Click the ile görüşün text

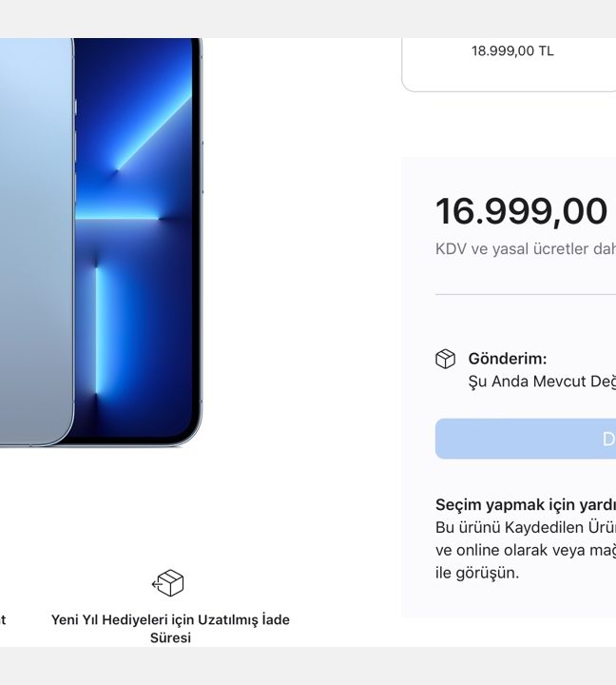(x=477, y=573)
